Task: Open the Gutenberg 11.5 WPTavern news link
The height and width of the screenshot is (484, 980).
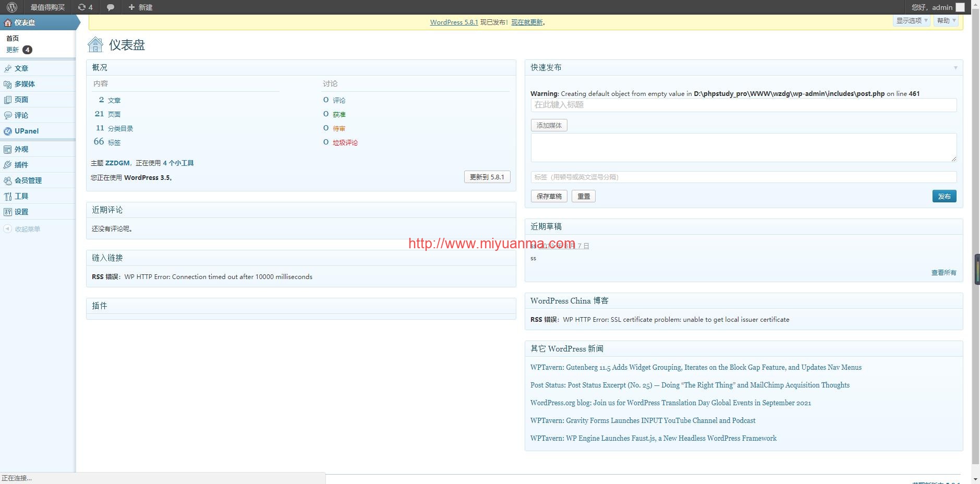Action: click(696, 368)
